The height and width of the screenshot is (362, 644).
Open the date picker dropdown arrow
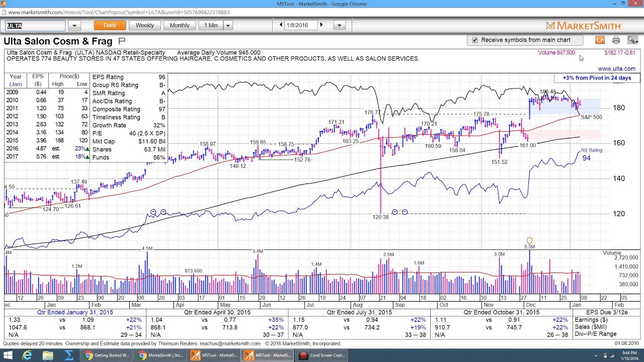point(339,25)
